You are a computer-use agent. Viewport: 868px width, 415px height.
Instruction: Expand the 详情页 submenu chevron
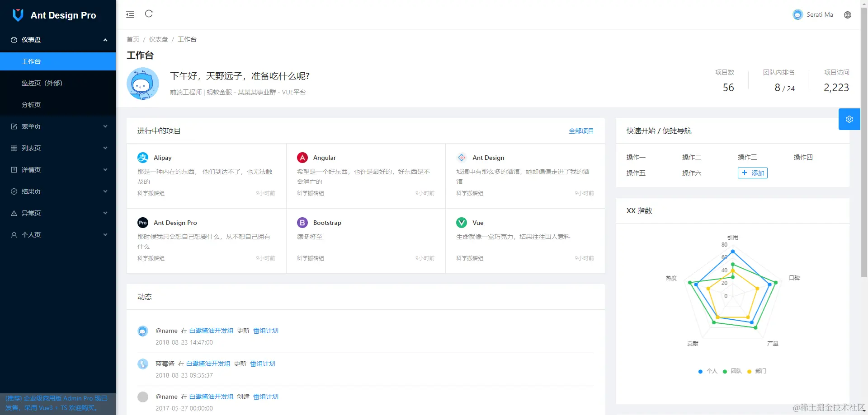105,170
